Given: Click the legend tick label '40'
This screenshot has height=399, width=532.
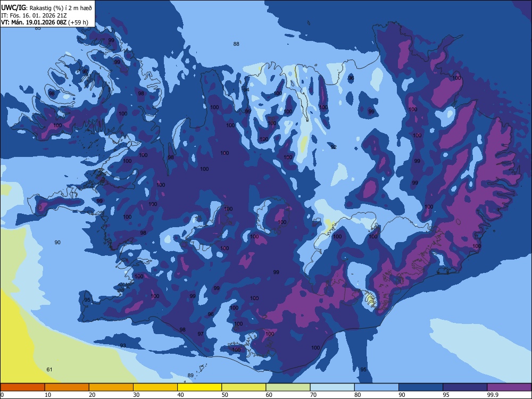Looking at the screenshot, I should pos(180,395).
